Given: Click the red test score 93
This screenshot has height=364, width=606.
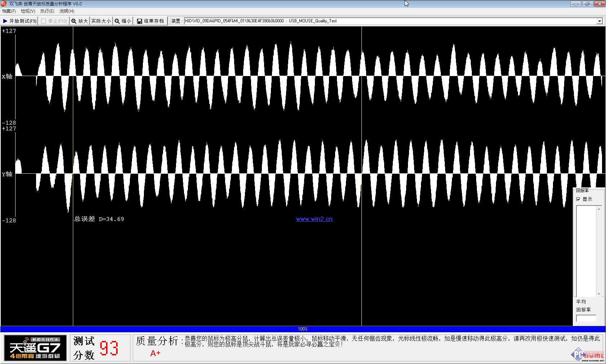Looking at the screenshot, I should 109,348.
